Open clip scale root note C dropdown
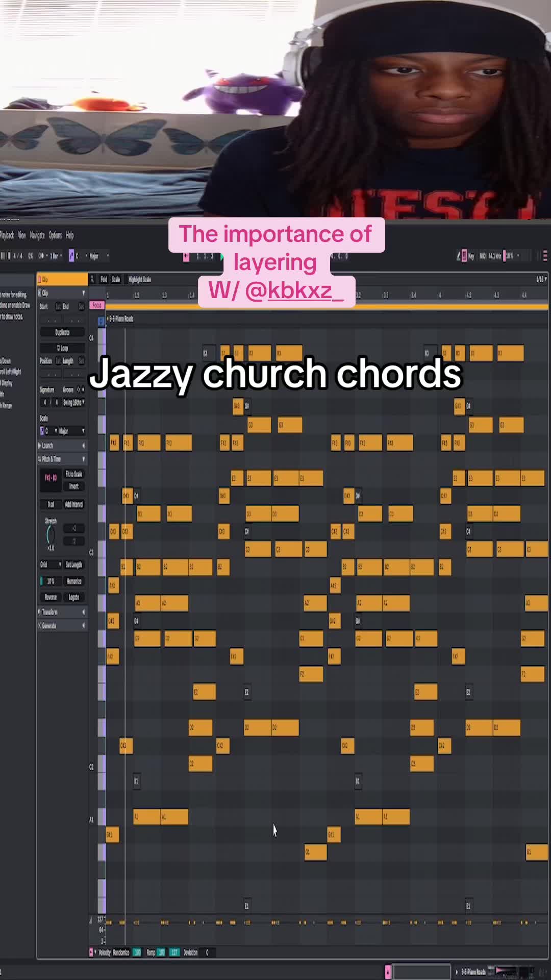The height and width of the screenshot is (980, 551). 52,431
